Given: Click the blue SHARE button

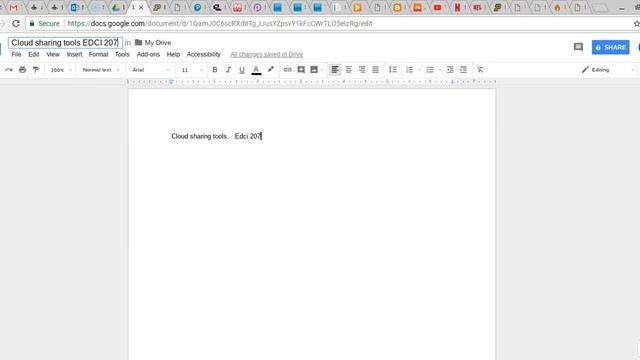Looking at the screenshot, I should click(611, 47).
